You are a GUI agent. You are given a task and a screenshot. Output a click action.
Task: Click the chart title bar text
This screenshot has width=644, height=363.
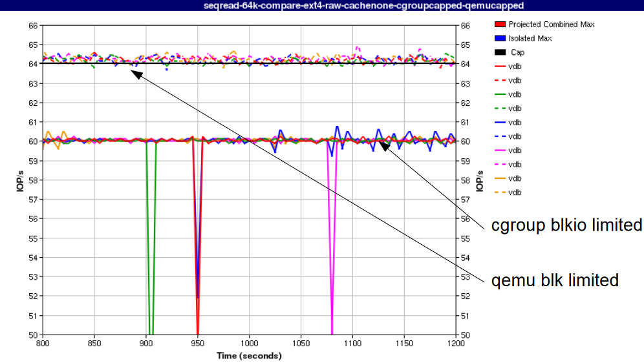point(321,6)
